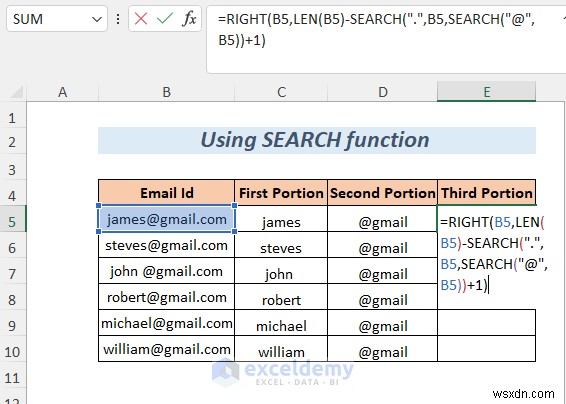The width and height of the screenshot is (566, 404).
Task: Click @gmail cell in william row
Action: pyautogui.click(x=383, y=349)
